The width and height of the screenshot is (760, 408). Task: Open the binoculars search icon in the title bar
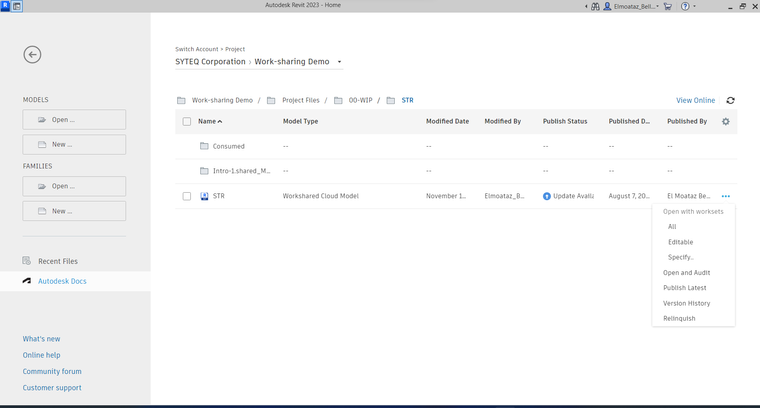(x=595, y=6)
